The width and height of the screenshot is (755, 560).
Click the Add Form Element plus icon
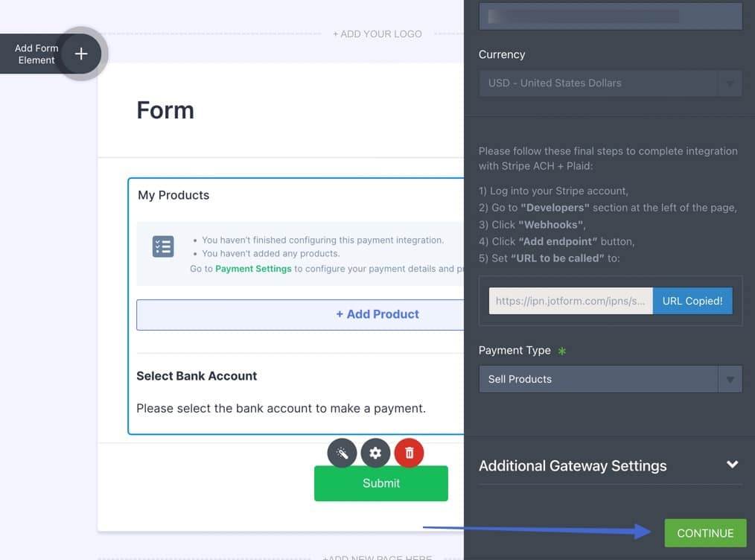[80, 54]
